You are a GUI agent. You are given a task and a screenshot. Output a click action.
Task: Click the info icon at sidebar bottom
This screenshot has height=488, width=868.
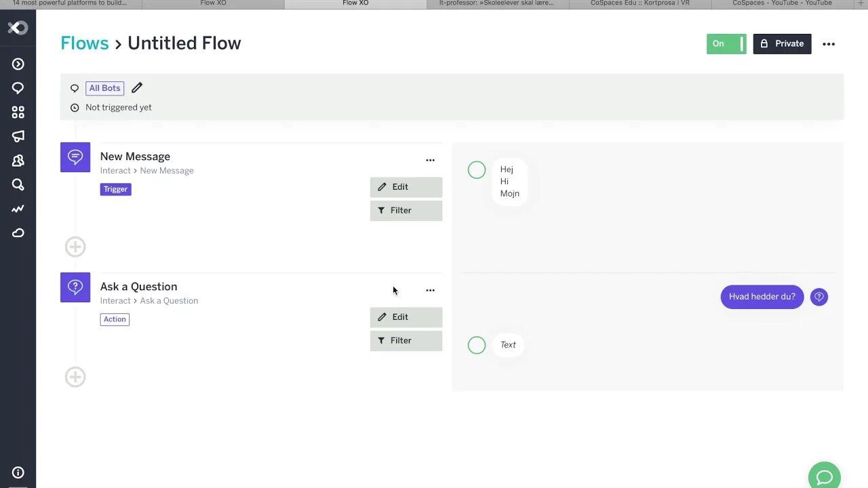pyautogui.click(x=18, y=472)
